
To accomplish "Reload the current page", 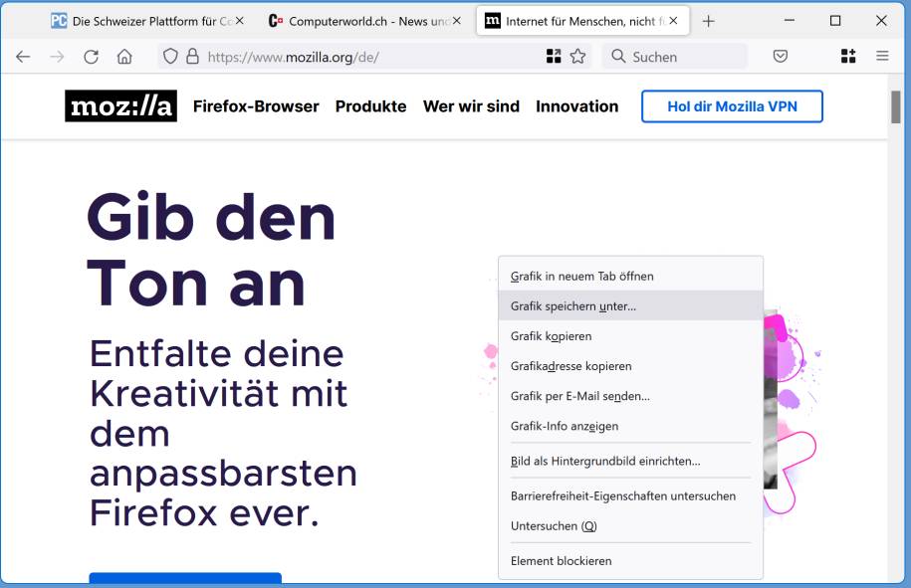I will coord(91,57).
